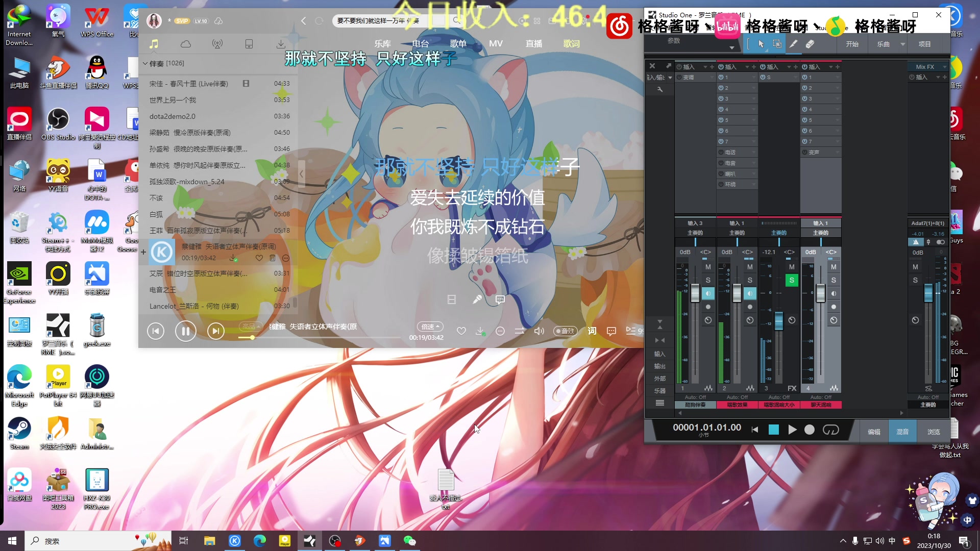Open the FX channel 3 editor icon

792,388
